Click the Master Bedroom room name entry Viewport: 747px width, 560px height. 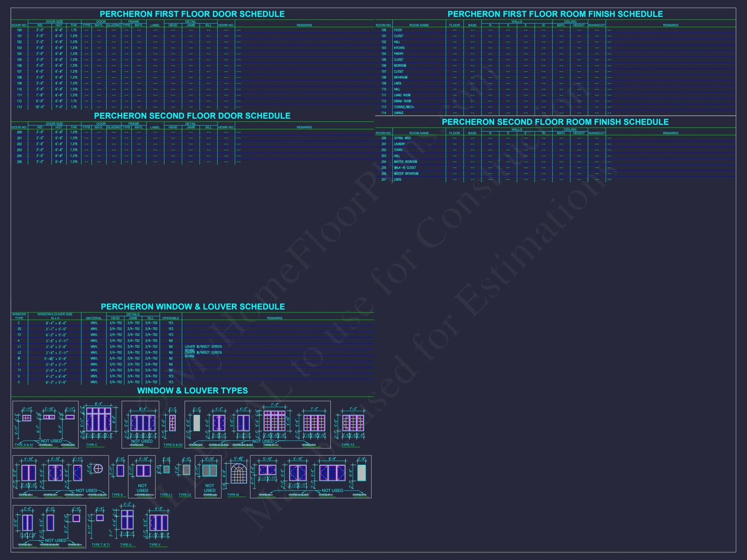[x=405, y=162]
